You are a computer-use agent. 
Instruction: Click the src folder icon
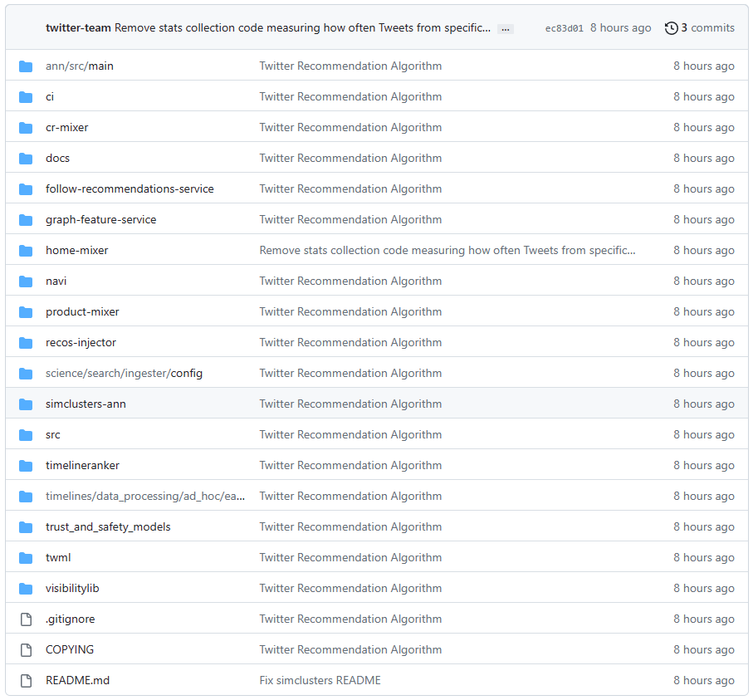pyautogui.click(x=26, y=435)
